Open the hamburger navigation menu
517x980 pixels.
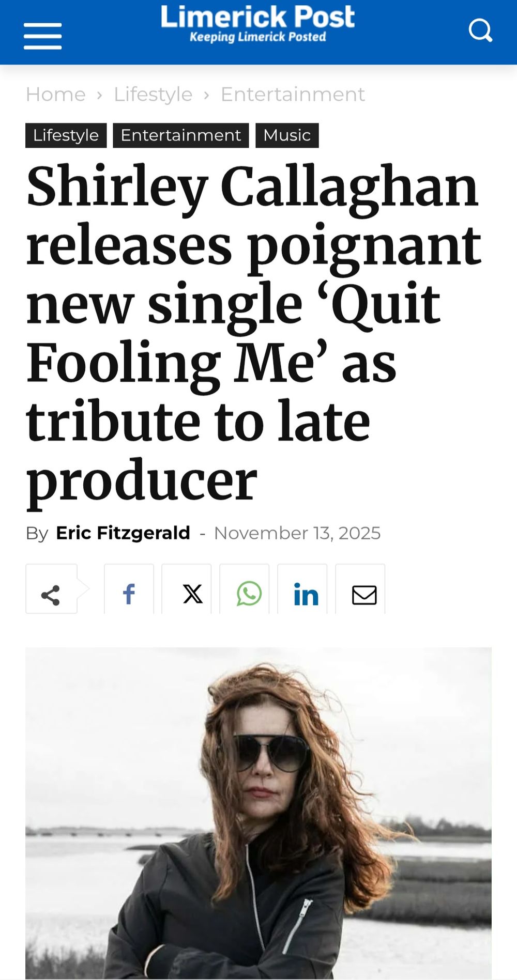pyautogui.click(x=42, y=36)
